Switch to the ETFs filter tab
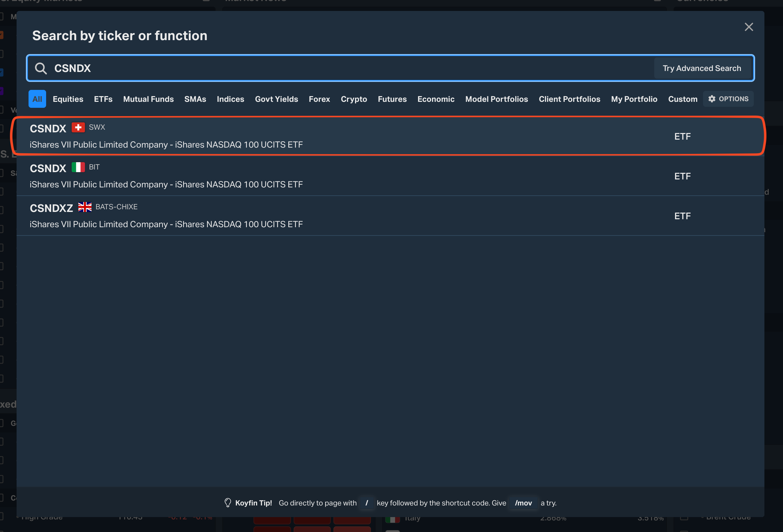The image size is (783, 532). click(103, 99)
